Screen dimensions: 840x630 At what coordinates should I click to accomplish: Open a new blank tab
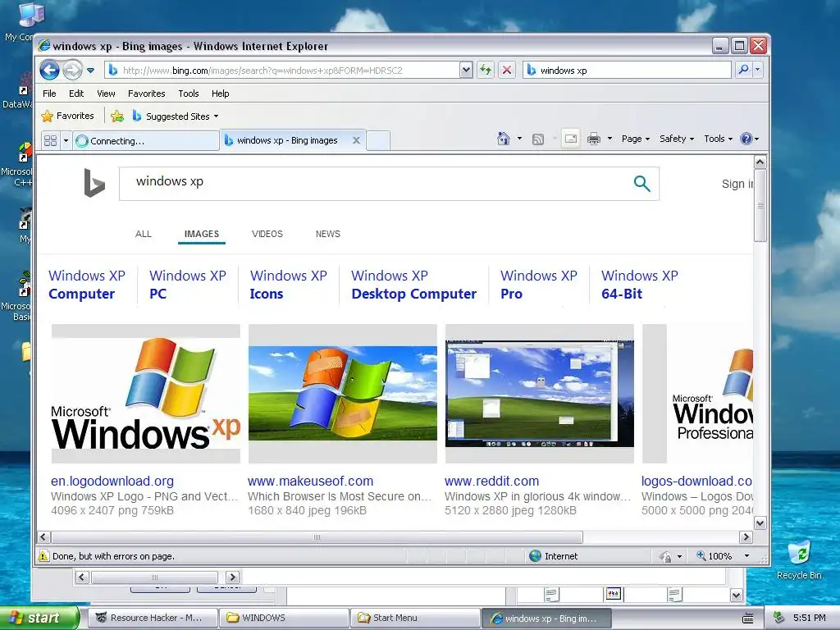click(x=378, y=140)
